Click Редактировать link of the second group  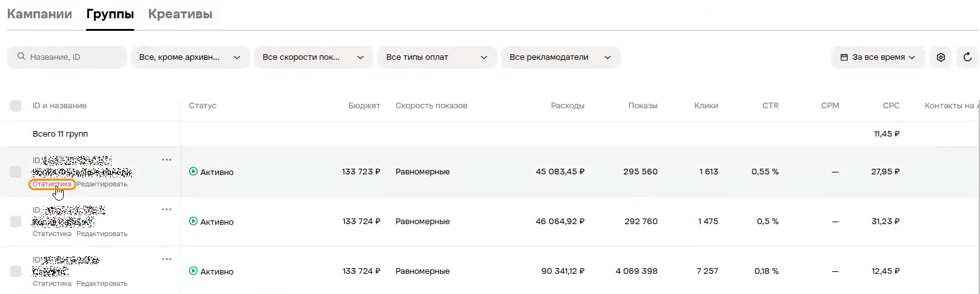(102, 234)
